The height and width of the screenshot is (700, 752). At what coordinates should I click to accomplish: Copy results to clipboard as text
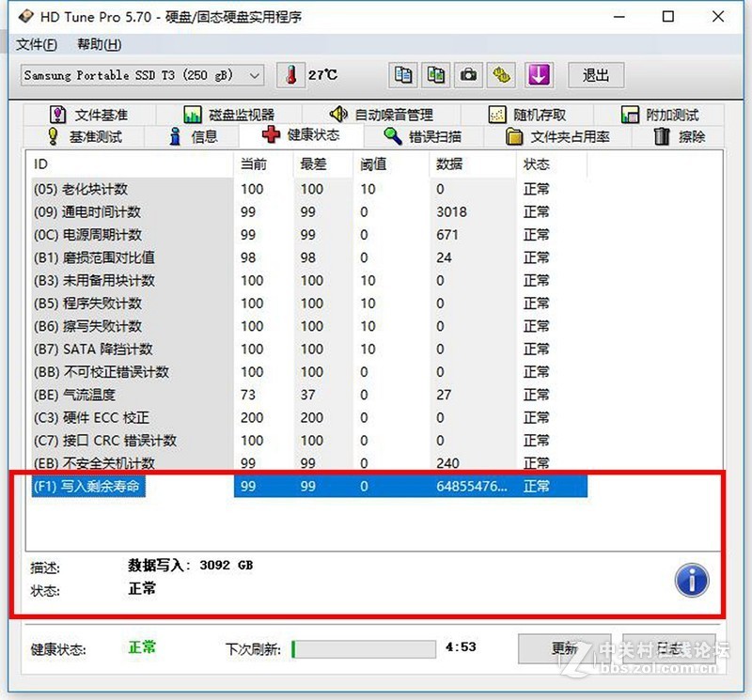click(404, 75)
